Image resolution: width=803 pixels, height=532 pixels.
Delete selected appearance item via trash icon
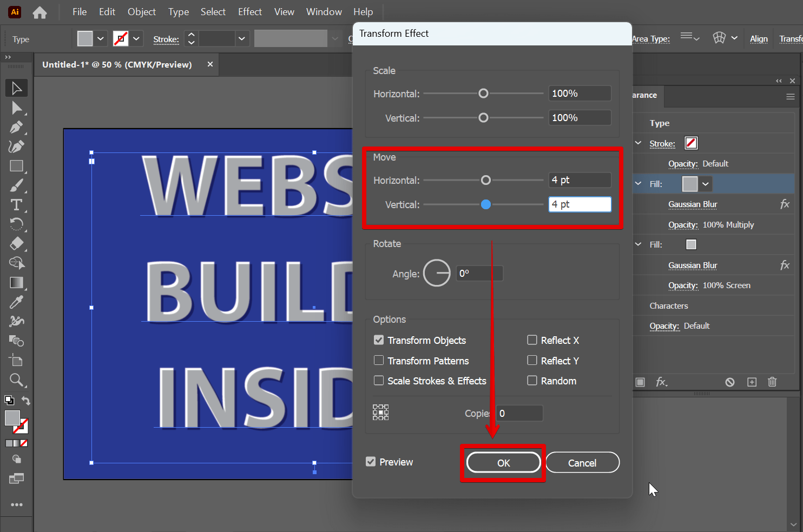click(772, 382)
